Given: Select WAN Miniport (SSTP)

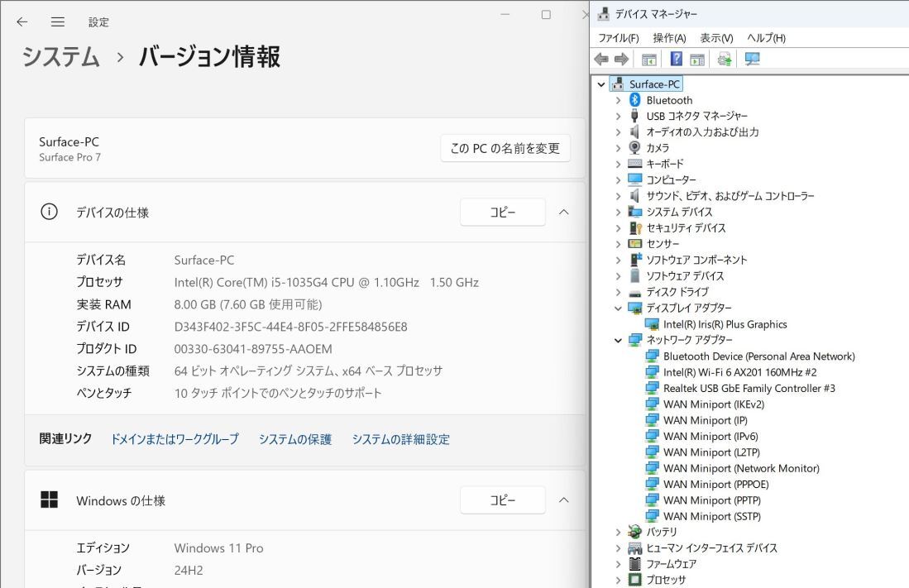Looking at the screenshot, I should coord(712,516).
